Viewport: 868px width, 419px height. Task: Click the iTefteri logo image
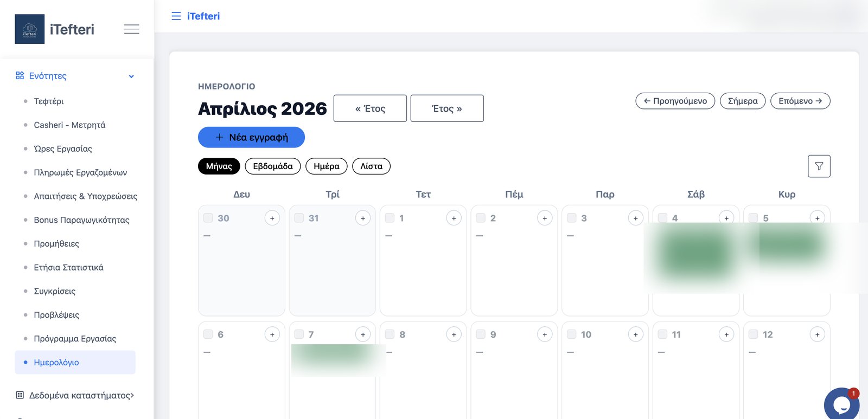pyautogui.click(x=29, y=29)
